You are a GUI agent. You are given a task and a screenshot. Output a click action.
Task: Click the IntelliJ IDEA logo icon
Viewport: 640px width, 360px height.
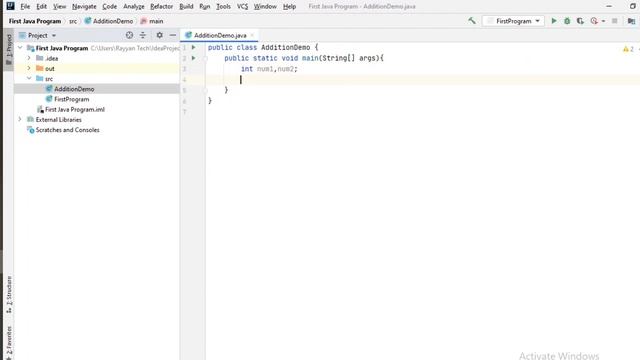click(11, 6)
